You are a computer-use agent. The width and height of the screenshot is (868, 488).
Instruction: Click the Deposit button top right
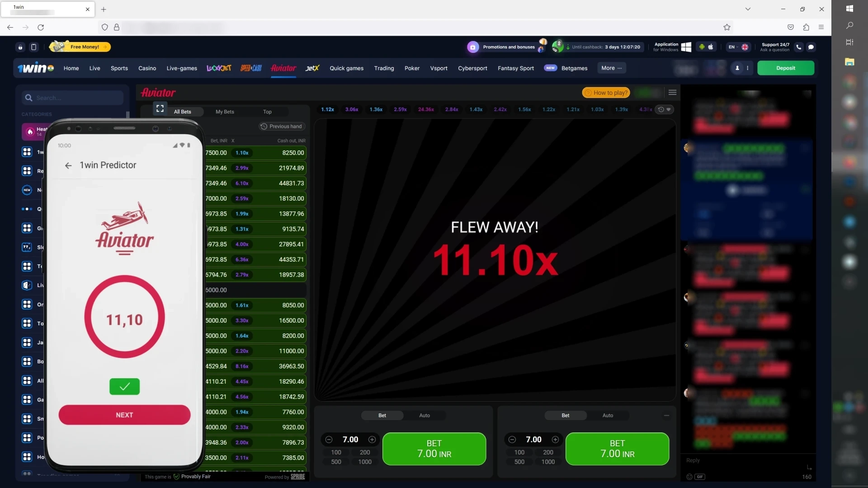(786, 67)
